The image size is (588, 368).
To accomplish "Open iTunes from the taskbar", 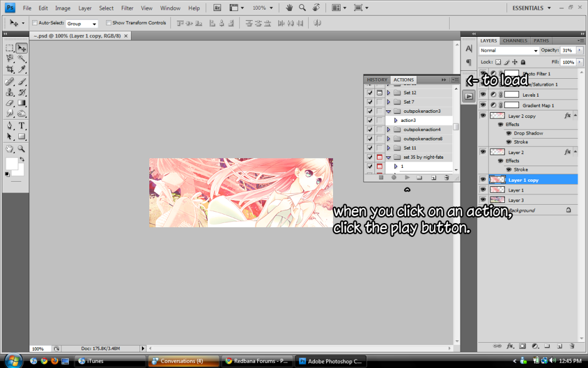I will click(x=110, y=361).
